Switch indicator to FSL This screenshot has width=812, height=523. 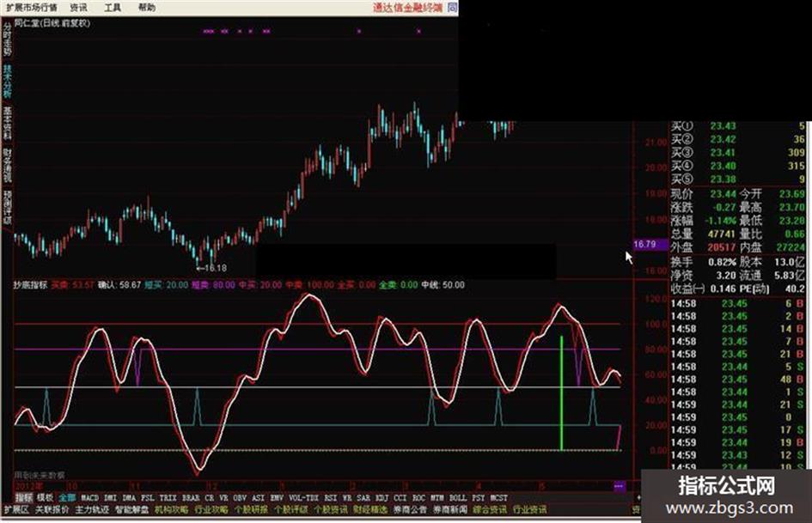(148, 497)
